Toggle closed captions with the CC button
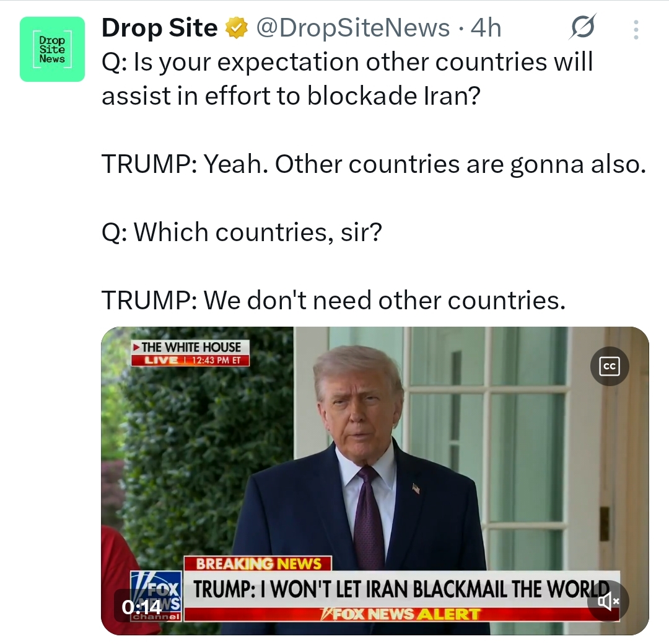 (610, 366)
